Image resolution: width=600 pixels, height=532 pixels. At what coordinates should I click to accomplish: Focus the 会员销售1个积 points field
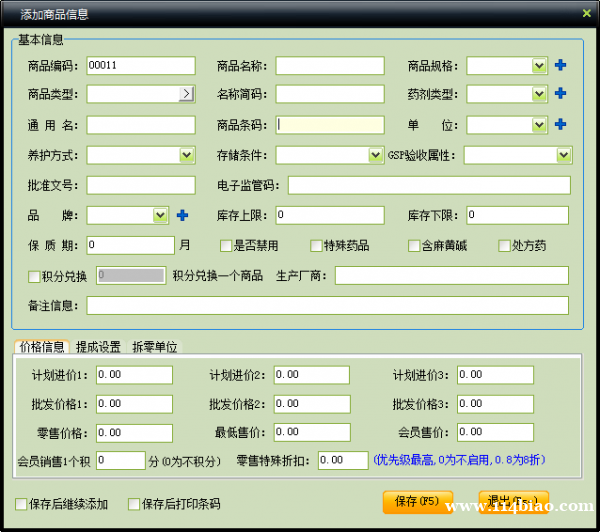[121, 460]
